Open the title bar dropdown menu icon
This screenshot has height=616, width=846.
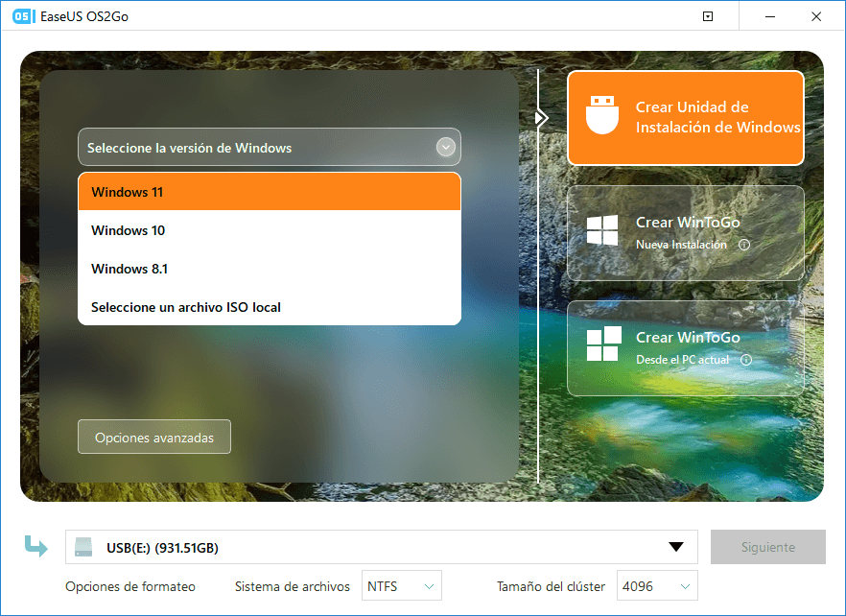[x=708, y=16]
